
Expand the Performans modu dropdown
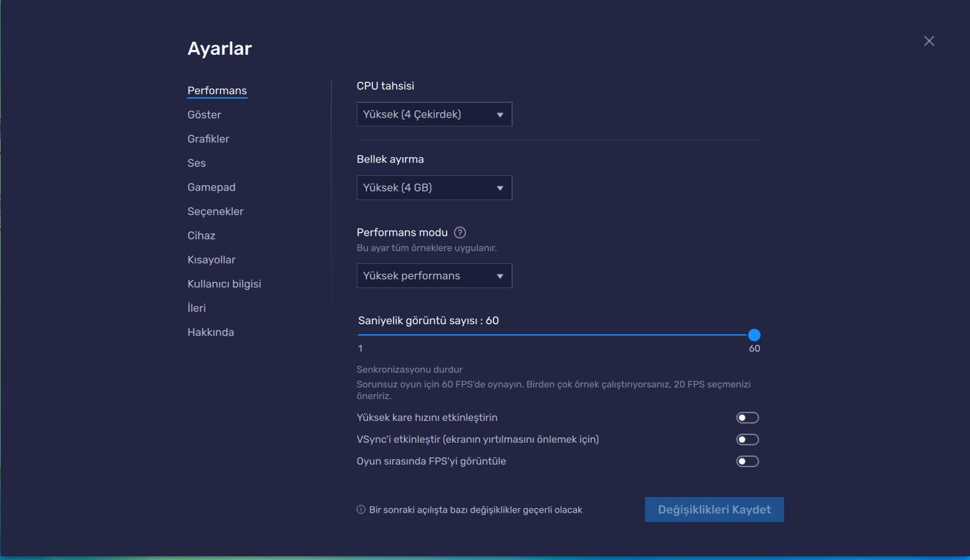point(434,276)
